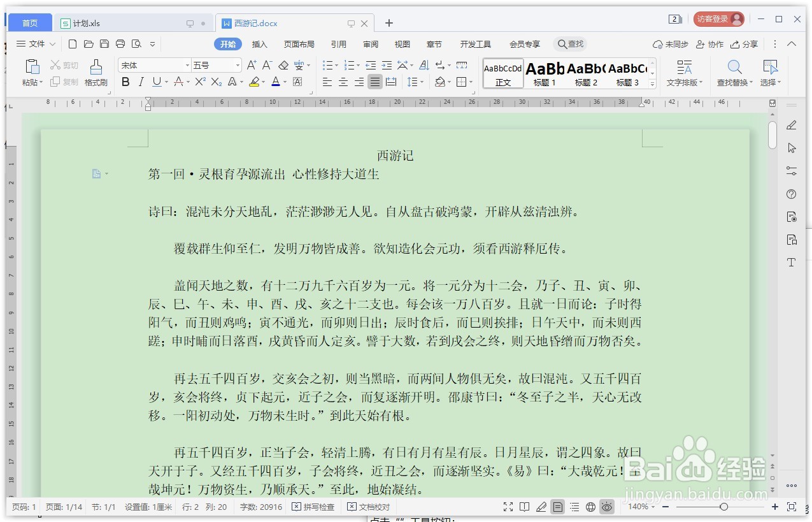The image size is (812, 522).
Task: Apply subscript with the X₂ icon
Action: pyautogui.click(x=217, y=82)
